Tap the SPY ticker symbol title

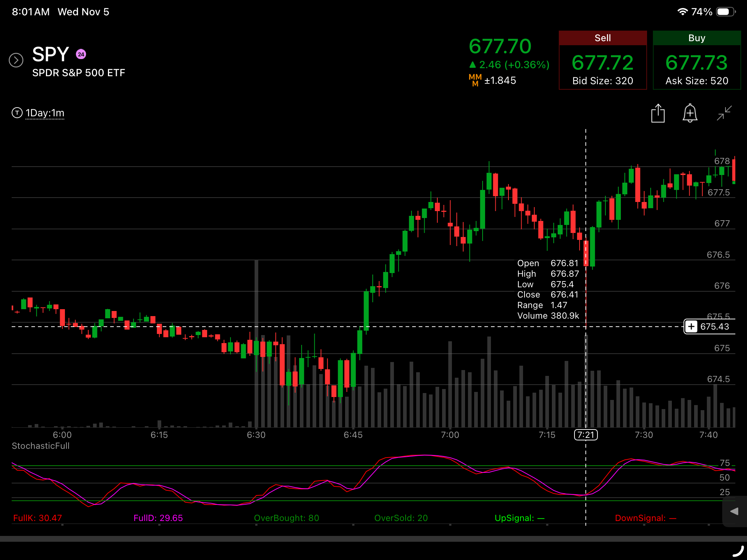50,54
